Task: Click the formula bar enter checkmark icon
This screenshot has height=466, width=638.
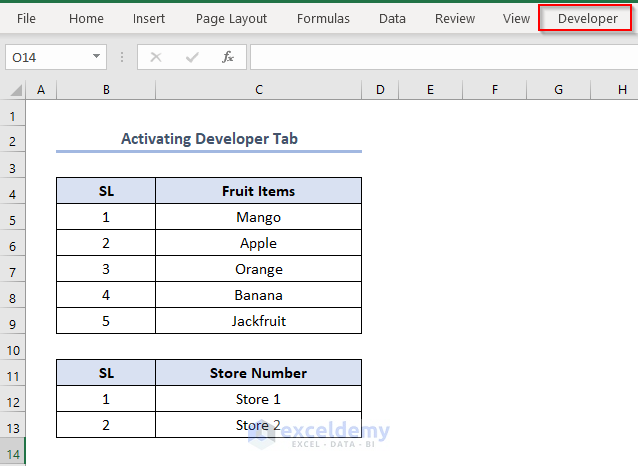Action: tap(192, 57)
